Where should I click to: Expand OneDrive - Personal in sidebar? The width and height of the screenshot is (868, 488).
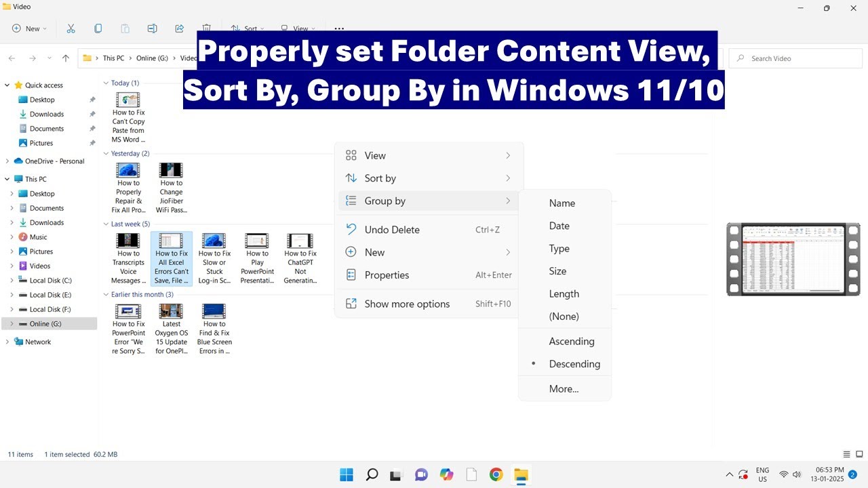(7, 161)
